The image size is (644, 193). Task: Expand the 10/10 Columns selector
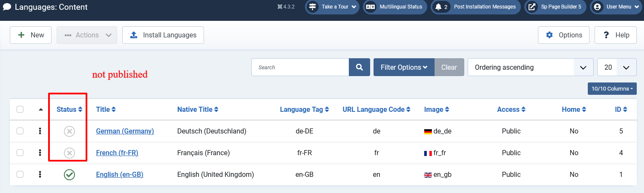pyautogui.click(x=612, y=89)
